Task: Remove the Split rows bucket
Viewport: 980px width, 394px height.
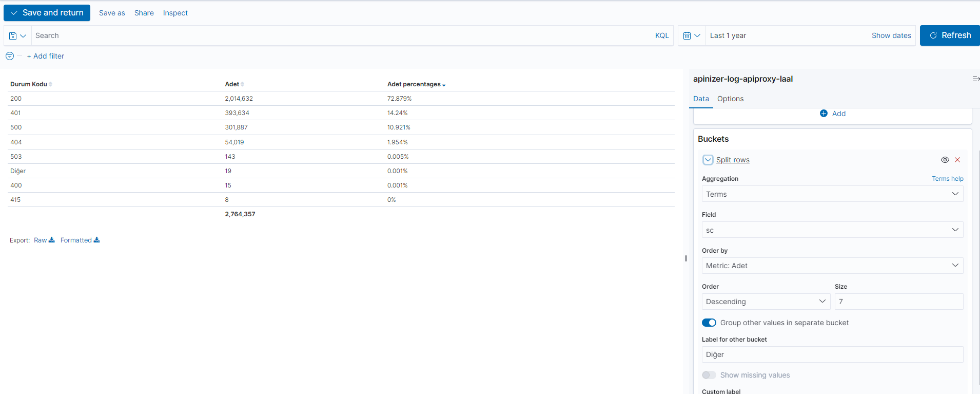Action: (957, 160)
